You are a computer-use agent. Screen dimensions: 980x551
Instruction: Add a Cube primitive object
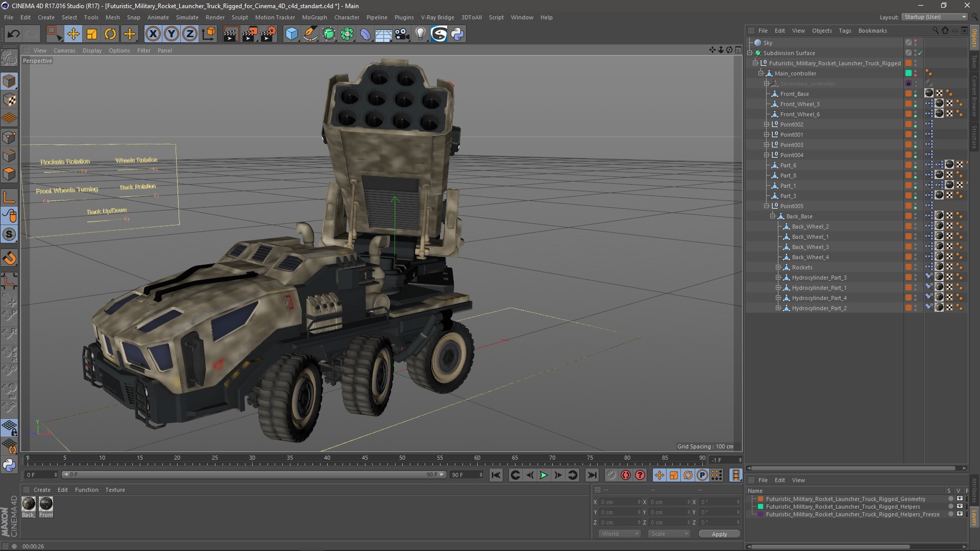[x=291, y=34]
